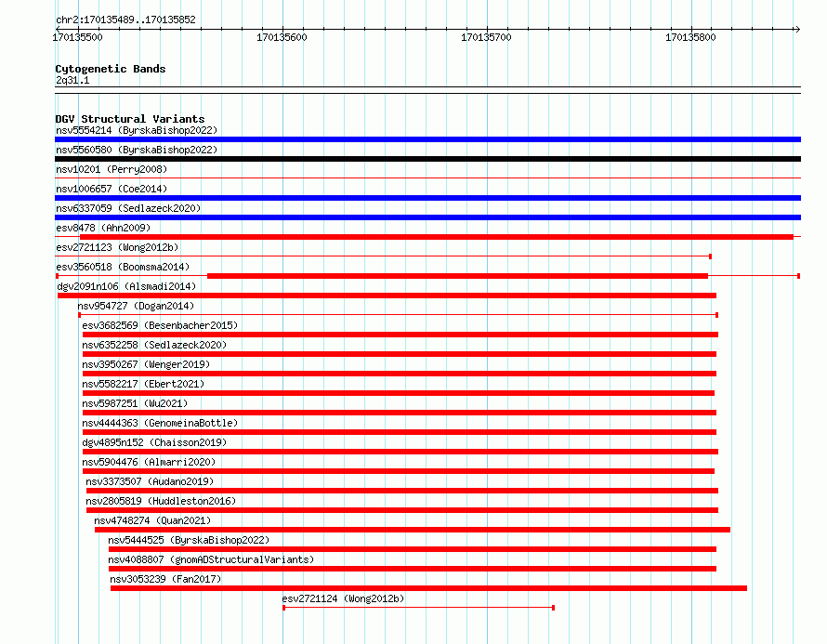The width and height of the screenshot is (827, 644).
Task: Click the nsv5554214 (ByrskaBishop2022) variant label
Action: [137, 130]
